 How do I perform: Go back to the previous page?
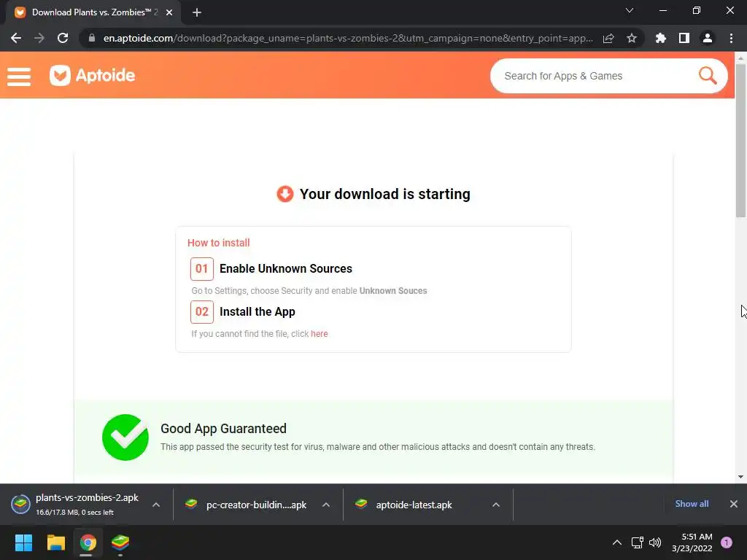(x=16, y=38)
